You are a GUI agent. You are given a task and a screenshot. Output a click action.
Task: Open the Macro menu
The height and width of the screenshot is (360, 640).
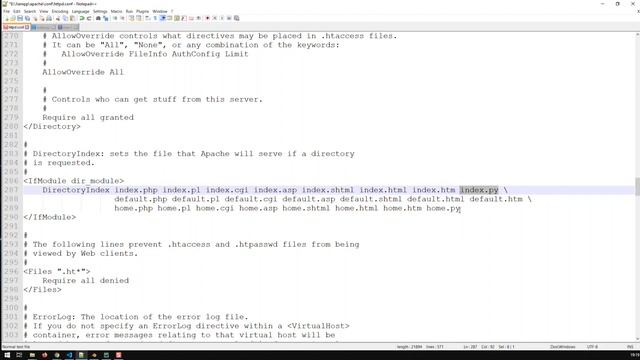click(116, 11)
